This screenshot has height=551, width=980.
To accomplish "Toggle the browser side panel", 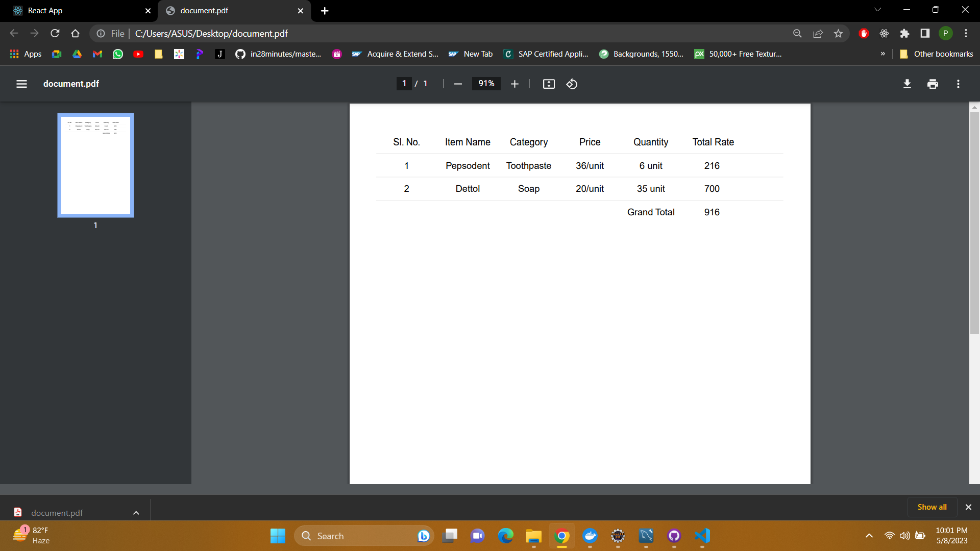I will click(x=925, y=33).
